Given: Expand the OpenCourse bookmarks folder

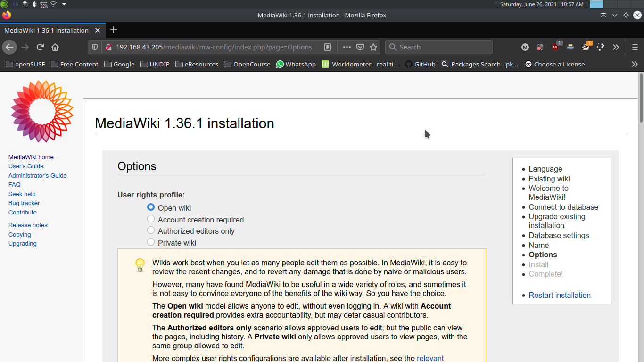Looking at the screenshot, I should point(247,64).
